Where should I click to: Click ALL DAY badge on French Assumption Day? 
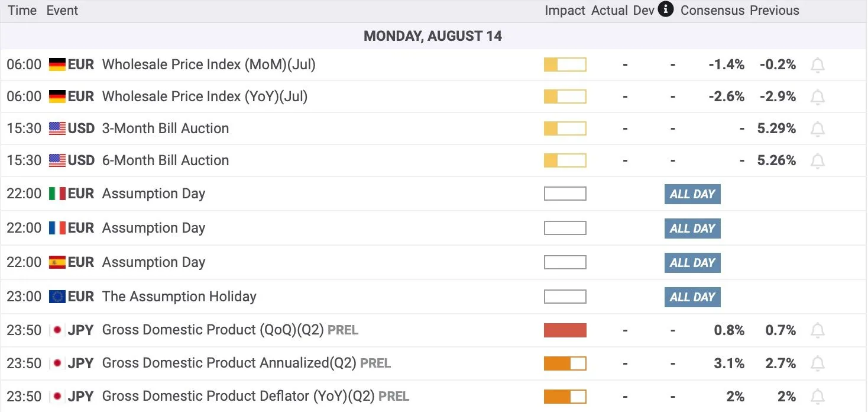click(692, 228)
